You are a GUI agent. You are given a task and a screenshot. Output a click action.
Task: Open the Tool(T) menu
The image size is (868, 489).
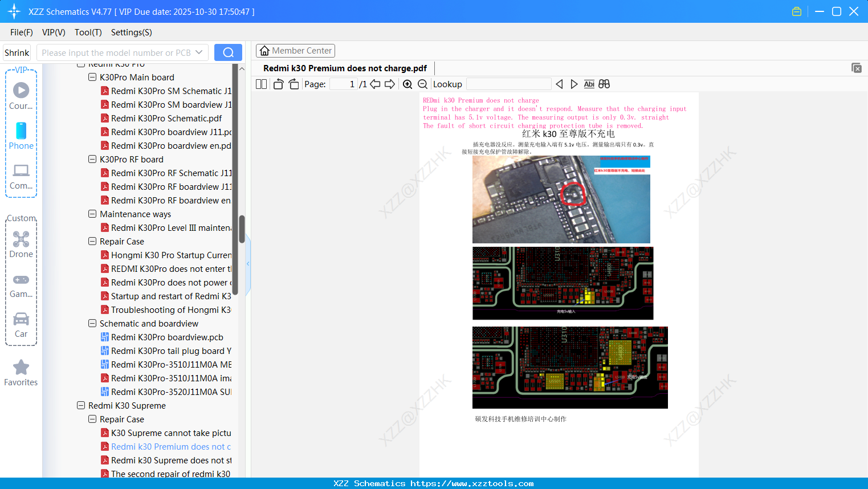88,32
